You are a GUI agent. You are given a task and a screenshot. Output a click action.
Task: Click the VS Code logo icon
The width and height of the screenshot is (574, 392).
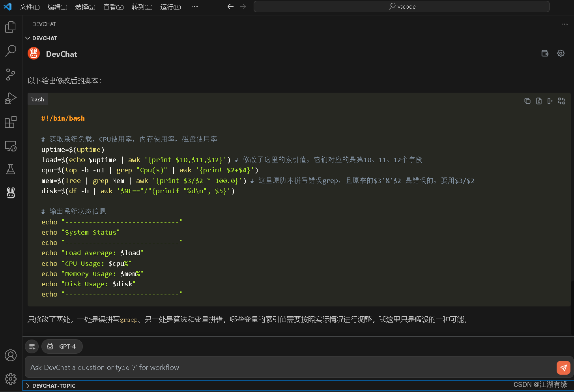pos(7,7)
